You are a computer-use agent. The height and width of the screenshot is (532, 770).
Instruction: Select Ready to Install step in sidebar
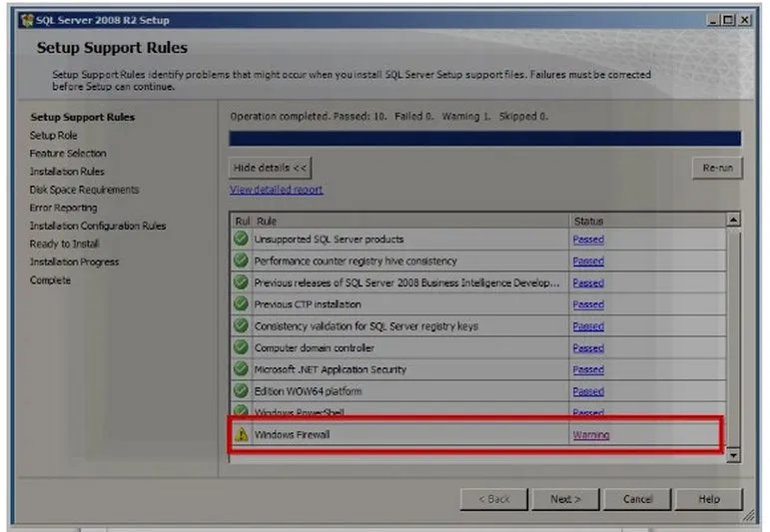pyautogui.click(x=64, y=244)
